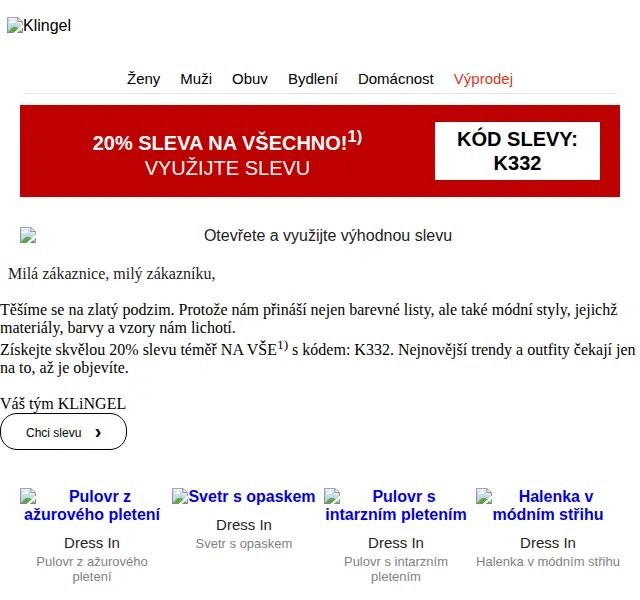The width and height of the screenshot is (640, 600).
Task: Click the Otevřete a využijte výhodnou slevu headline
Action: click(x=328, y=236)
